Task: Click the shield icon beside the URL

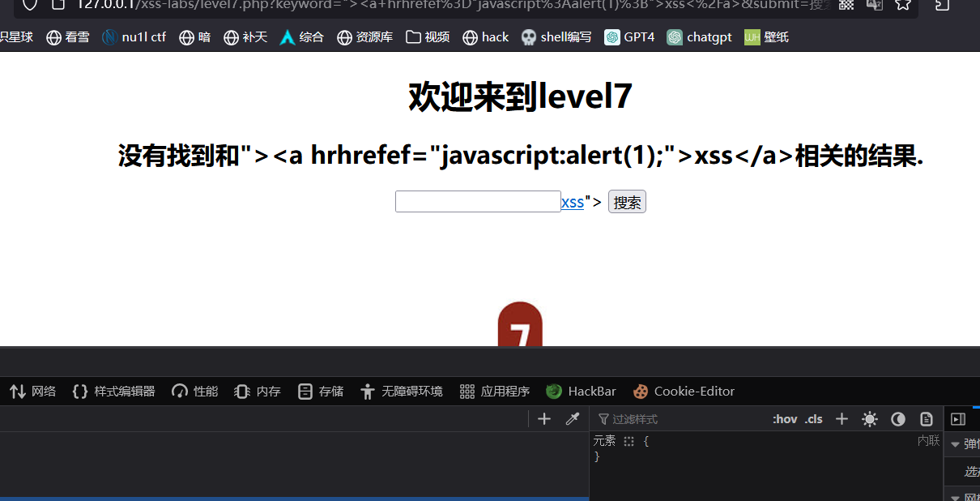Action: 29,5
